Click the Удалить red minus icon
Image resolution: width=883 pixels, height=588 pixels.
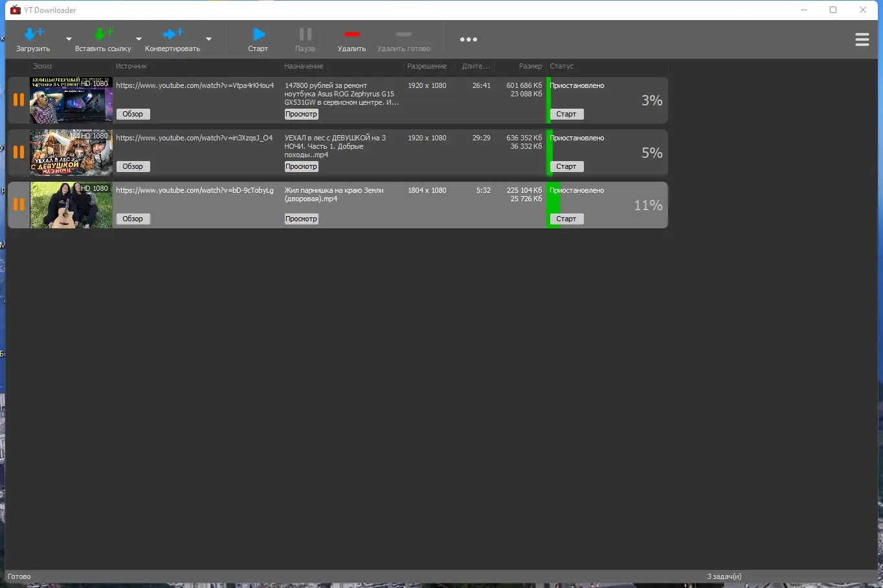(x=352, y=34)
